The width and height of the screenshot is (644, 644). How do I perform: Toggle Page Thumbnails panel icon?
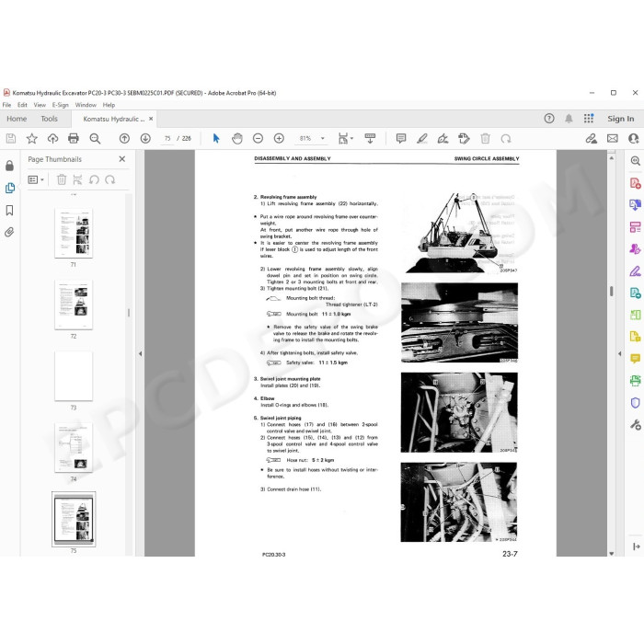(10, 188)
